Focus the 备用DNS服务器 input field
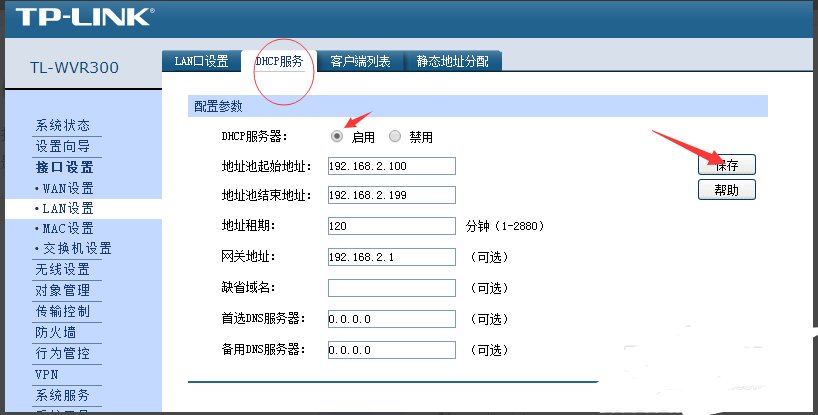Screen dimensions: 818x415 [x=392, y=350]
